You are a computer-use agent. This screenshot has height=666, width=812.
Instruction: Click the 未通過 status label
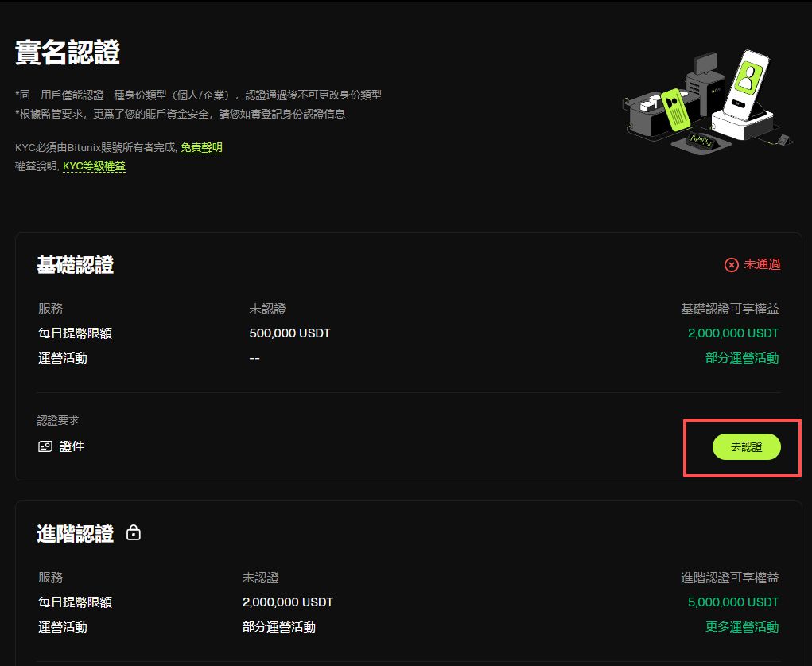click(762, 264)
